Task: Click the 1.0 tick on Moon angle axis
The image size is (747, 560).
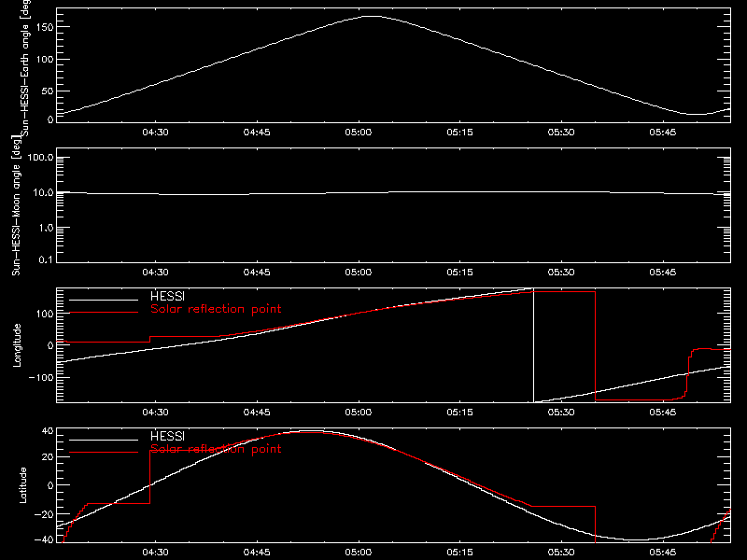Action: (46, 228)
